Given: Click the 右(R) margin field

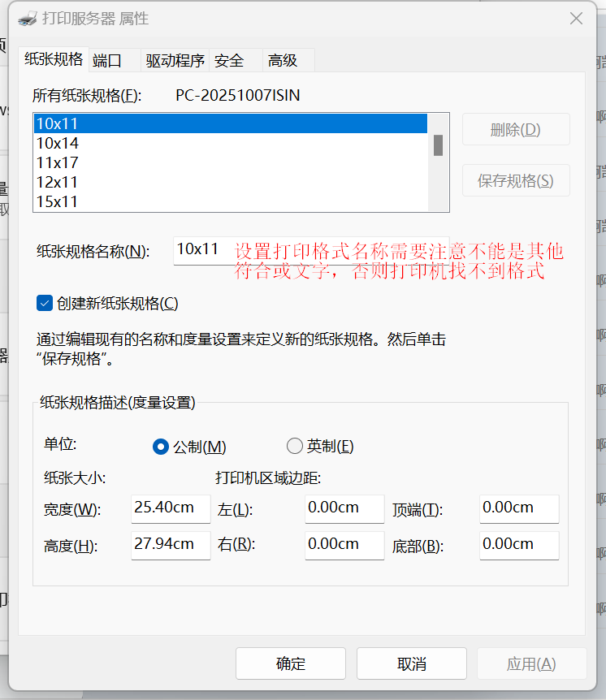Looking at the screenshot, I should pyautogui.click(x=344, y=545).
